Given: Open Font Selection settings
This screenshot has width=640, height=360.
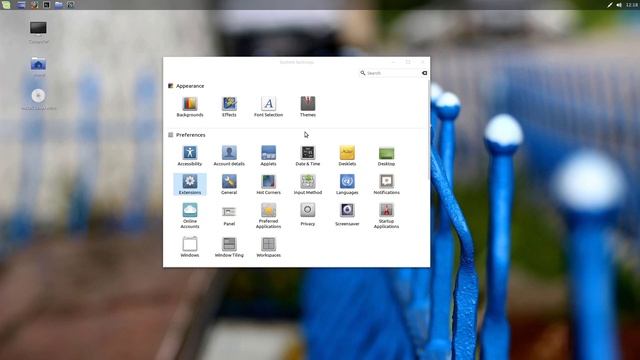Looking at the screenshot, I should point(268,107).
